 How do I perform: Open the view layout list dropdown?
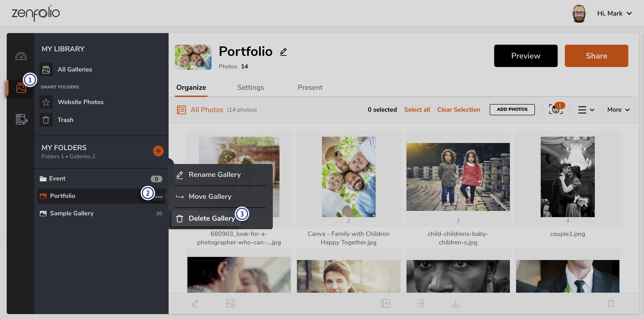(586, 110)
